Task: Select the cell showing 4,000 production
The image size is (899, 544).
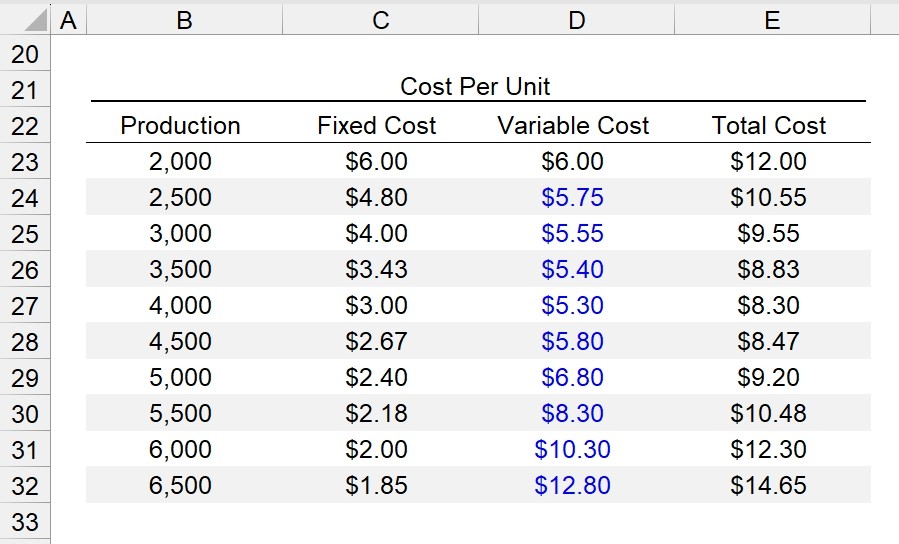Action: 184,305
